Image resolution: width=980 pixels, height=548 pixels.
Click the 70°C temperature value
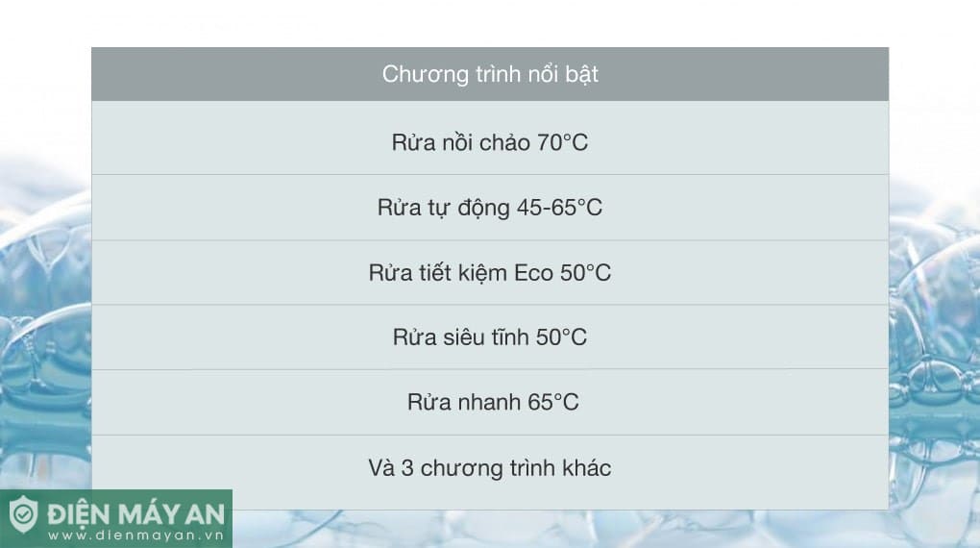[x=562, y=142]
